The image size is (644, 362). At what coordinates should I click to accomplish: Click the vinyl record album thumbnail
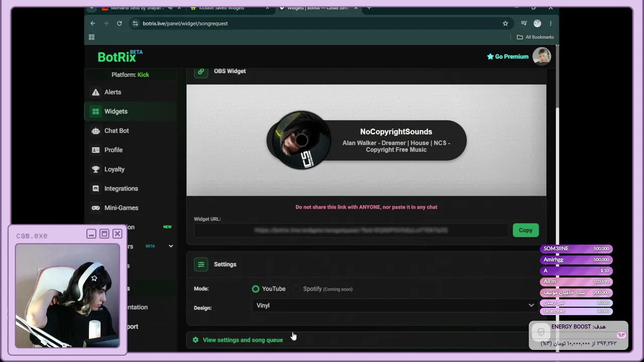click(301, 140)
